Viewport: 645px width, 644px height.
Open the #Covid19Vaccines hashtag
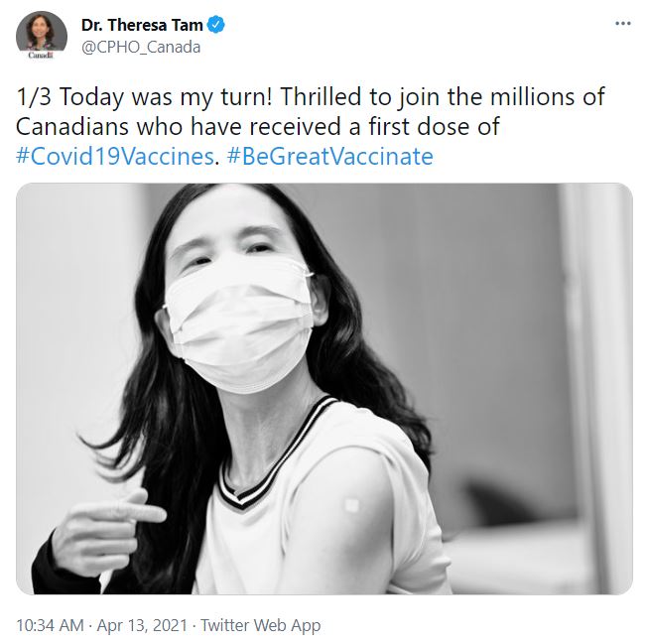coord(115,156)
